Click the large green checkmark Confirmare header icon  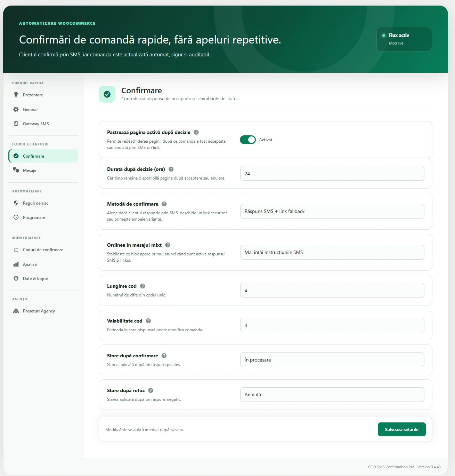[x=107, y=94]
